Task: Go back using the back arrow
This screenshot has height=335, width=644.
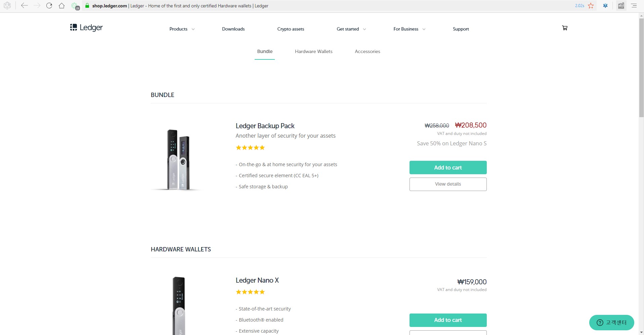Action: pos(24,6)
